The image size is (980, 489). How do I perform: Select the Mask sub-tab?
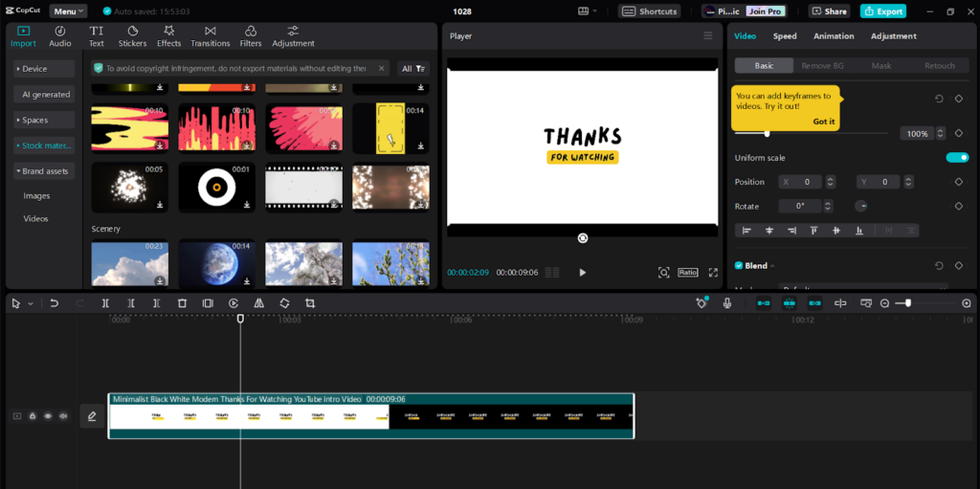pos(880,66)
